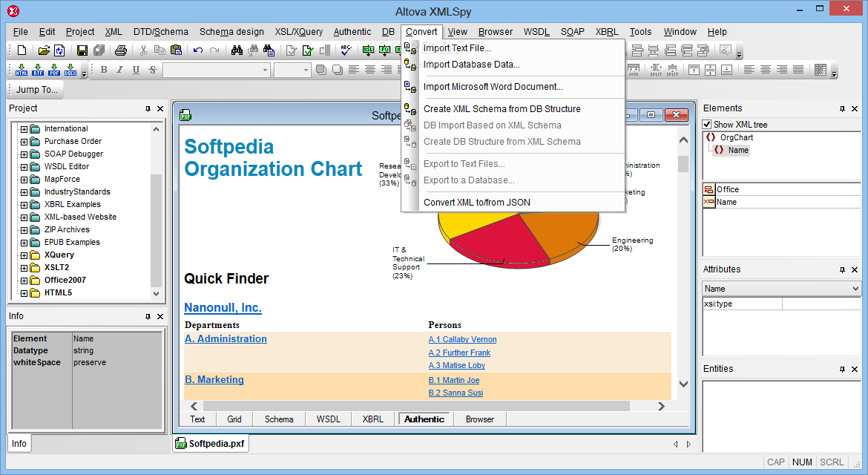
Task: Paste from clipboard using the Paste icon
Action: coord(176,50)
